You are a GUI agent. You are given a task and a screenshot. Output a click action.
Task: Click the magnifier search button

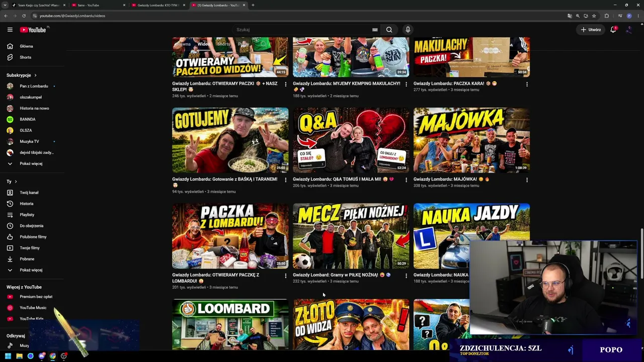click(x=389, y=30)
